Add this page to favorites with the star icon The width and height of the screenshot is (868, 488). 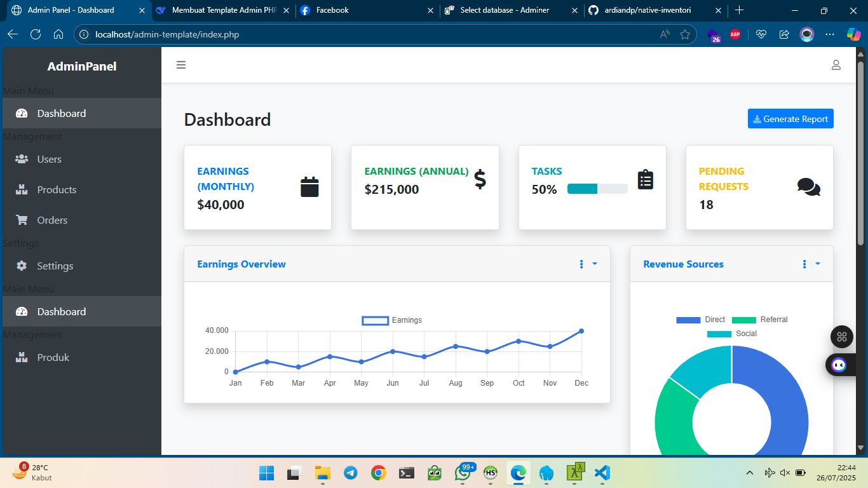pos(685,34)
